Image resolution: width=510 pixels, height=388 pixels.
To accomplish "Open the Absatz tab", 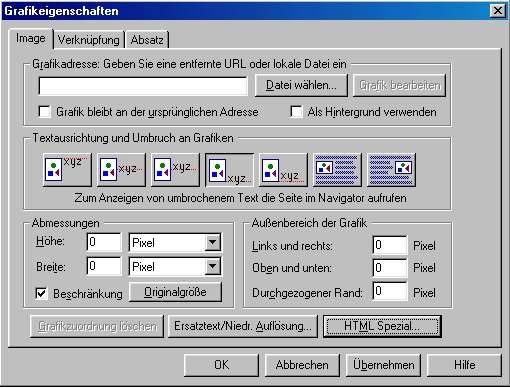I will pos(147,40).
